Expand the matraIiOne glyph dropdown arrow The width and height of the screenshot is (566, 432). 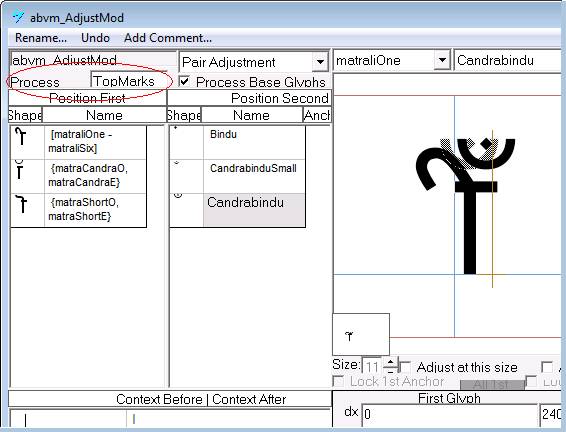[442, 60]
